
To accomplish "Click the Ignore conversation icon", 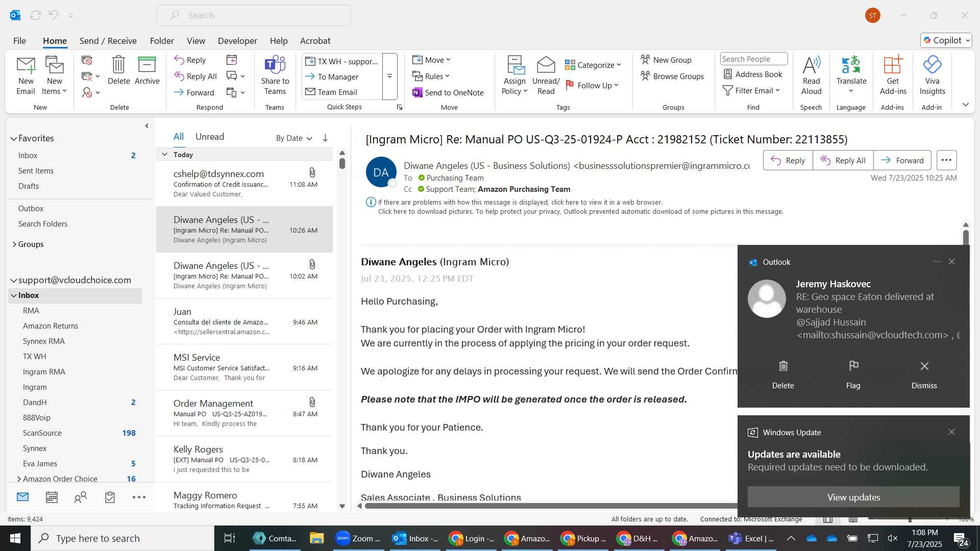I will click(x=87, y=60).
